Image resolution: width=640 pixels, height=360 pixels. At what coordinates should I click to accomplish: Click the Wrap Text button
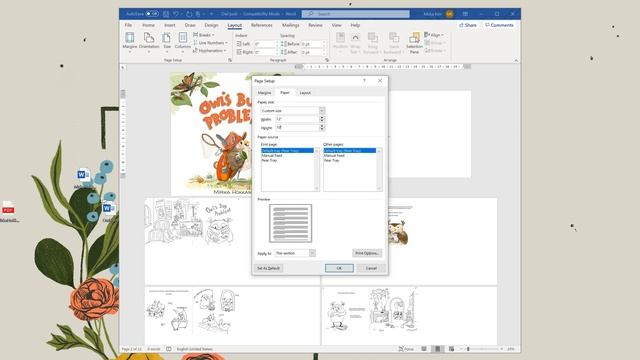pos(355,42)
